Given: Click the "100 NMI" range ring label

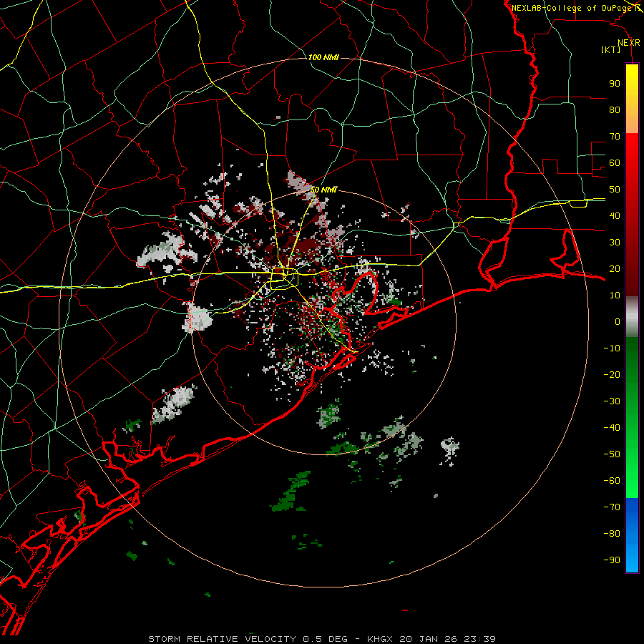Looking at the screenshot, I should tap(323, 57).
